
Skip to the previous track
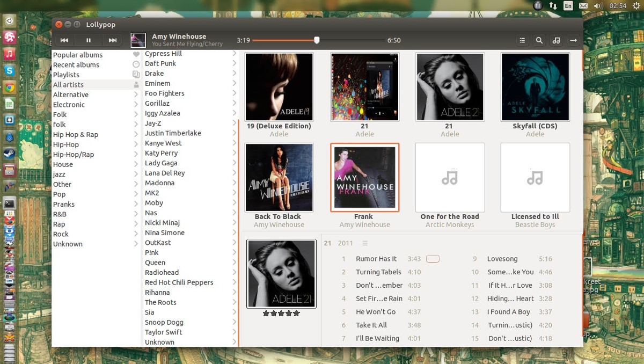click(64, 40)
